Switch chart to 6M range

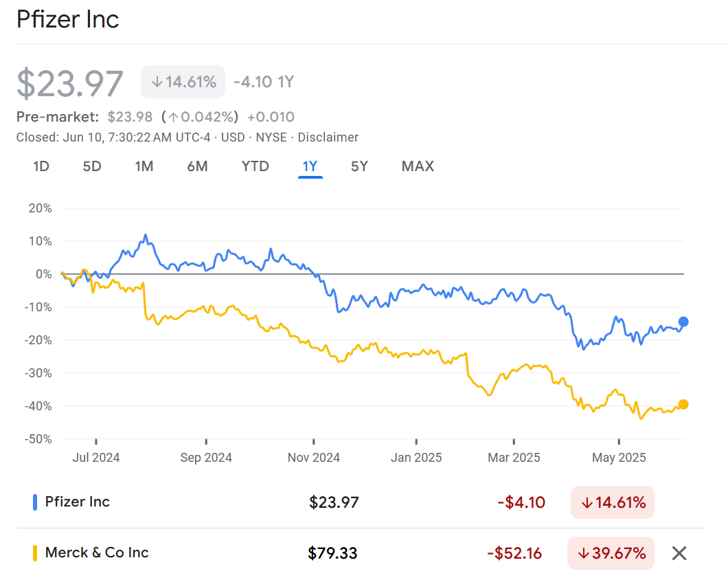pos(197,166)
